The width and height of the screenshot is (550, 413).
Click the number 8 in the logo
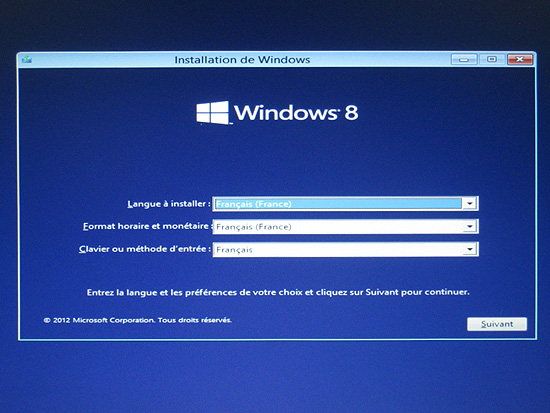pos(351,113)
